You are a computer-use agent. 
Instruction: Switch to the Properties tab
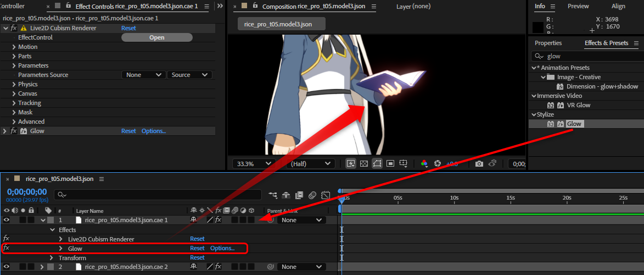pyautogui.click(x=548, y=43)
